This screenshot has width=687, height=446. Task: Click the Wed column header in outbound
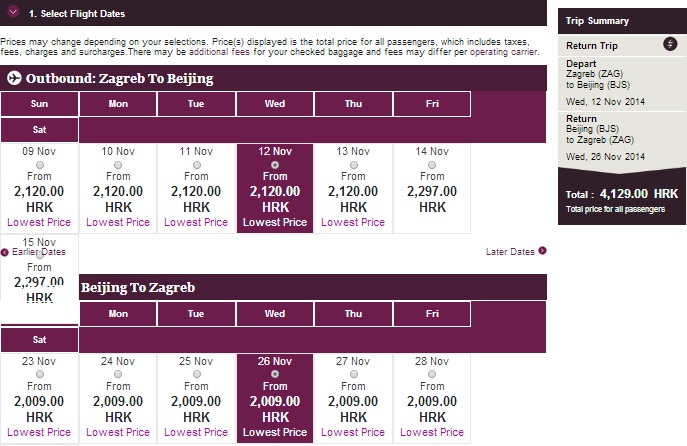[275, 104]
